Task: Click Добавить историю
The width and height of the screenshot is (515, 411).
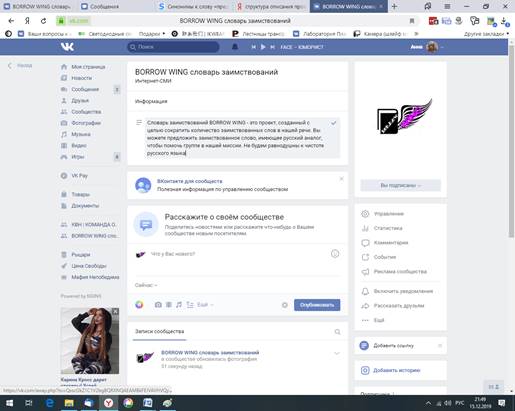Action: click(396, 370)
